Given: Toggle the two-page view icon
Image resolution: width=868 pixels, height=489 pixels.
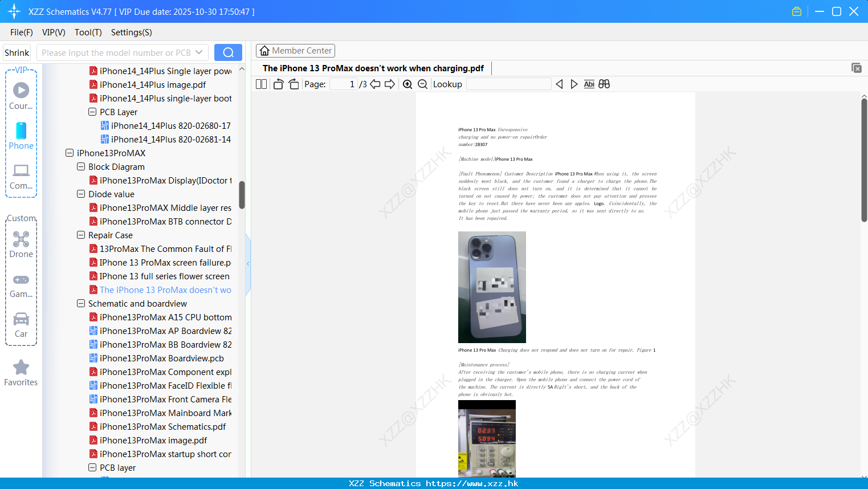Looking at the screenshot, I should [261, 84].
